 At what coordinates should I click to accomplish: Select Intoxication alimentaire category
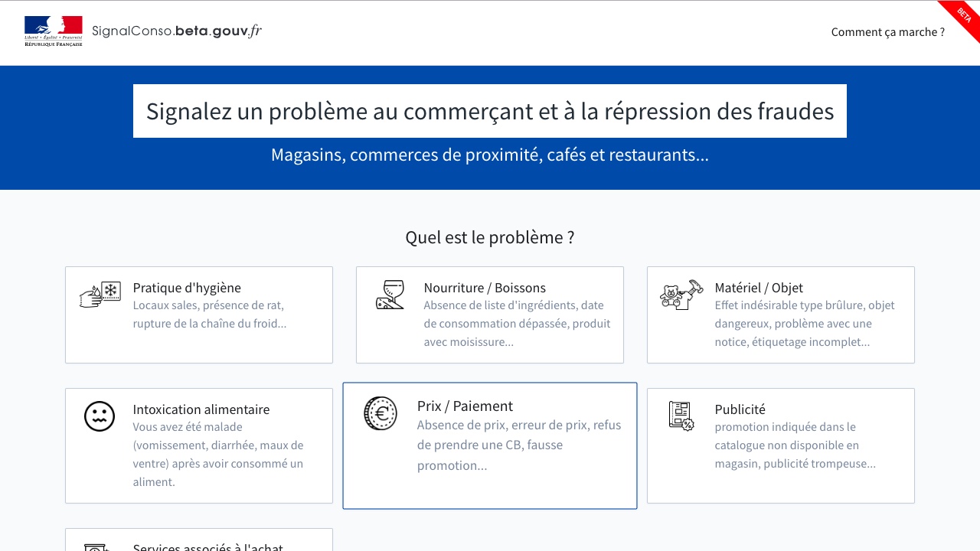pyautogui.click(x=199, y=445)
